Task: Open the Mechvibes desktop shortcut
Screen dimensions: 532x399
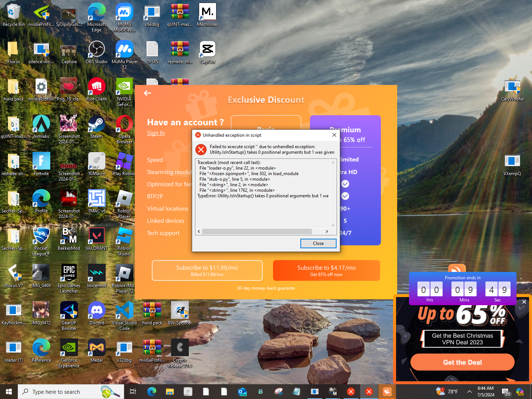Action: pyautogui.click(x=207, y=16)
